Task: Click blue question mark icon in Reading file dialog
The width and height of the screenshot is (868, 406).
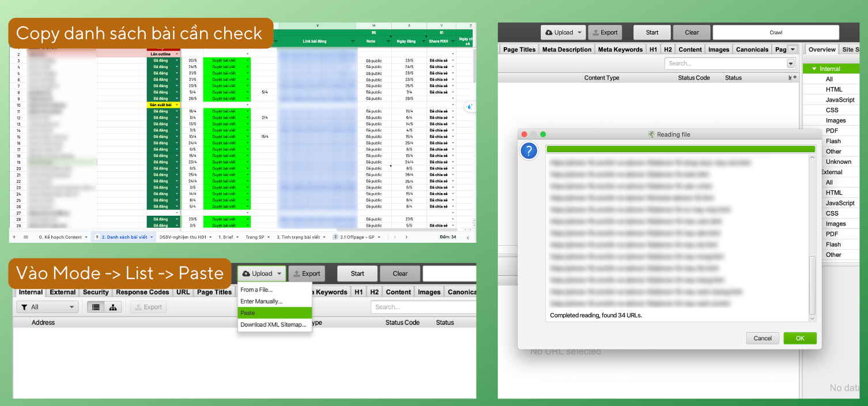Action: (x=529, y=151)
